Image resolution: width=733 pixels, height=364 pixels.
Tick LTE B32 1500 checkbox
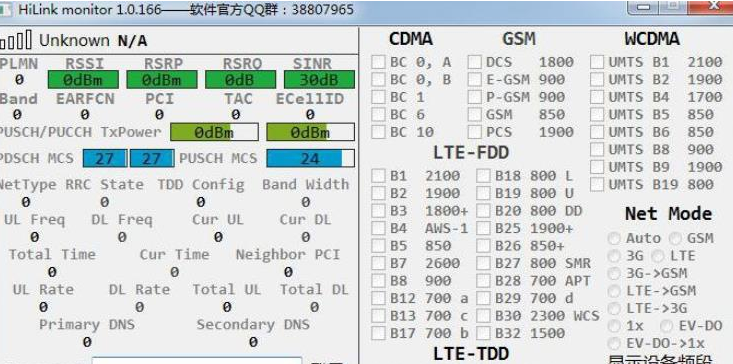pos(483,333)
